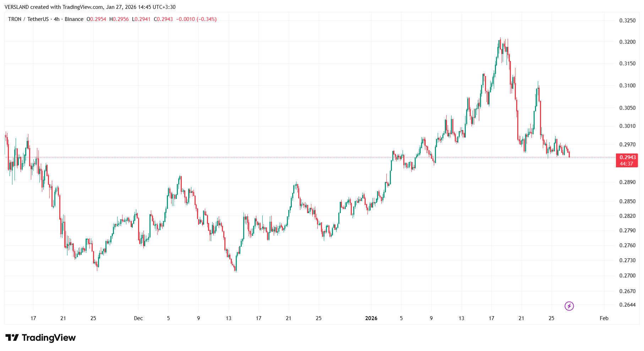Click the 4h interval in chart title

[x=56, y=19]
